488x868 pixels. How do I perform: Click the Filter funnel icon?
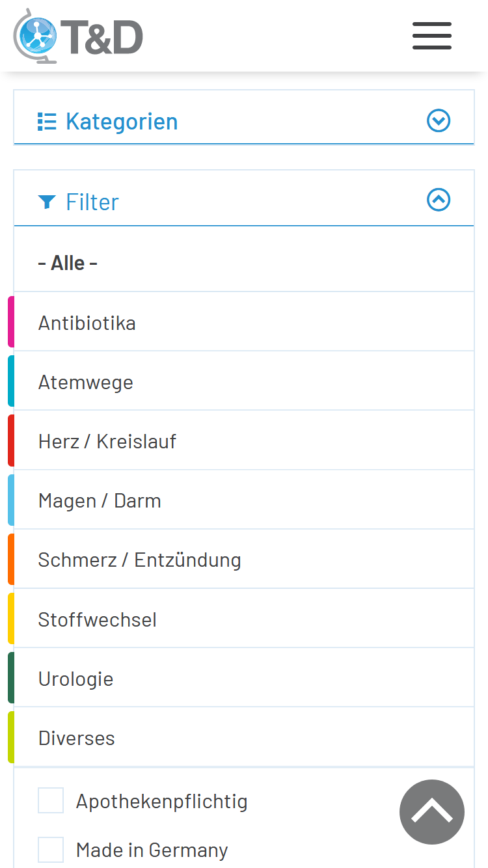pyautogui.click(x=47, y=202)
